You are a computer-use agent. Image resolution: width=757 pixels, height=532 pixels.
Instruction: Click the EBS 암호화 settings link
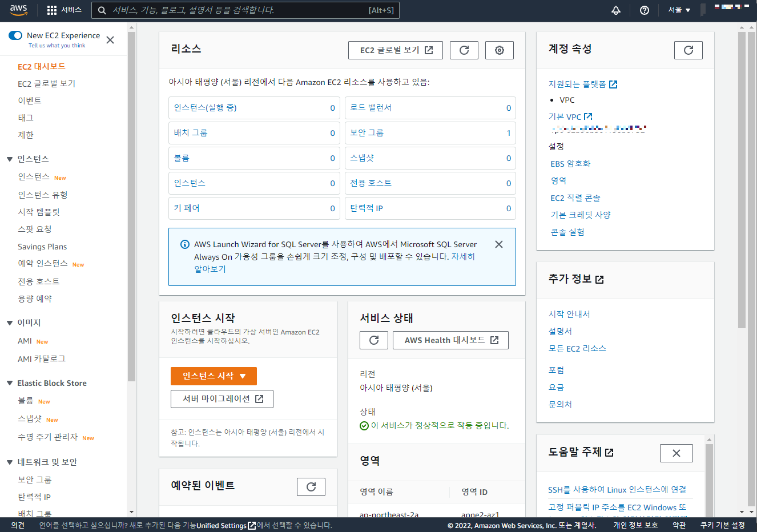(570, 164)
